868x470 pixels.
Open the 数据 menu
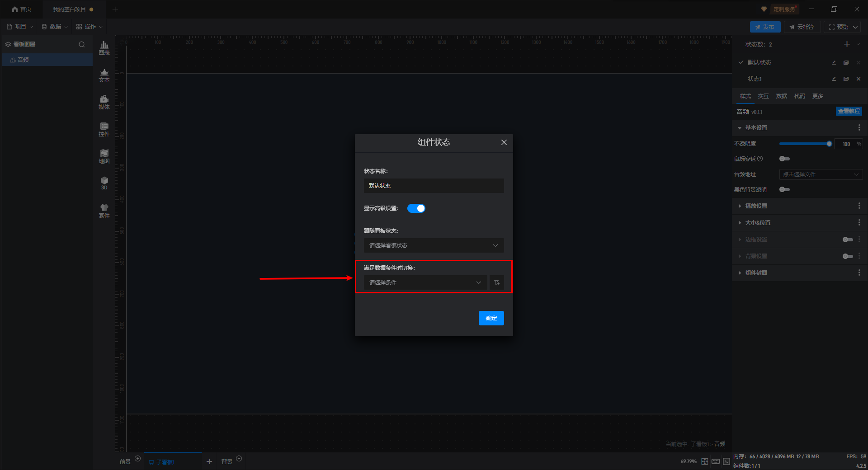55,27
